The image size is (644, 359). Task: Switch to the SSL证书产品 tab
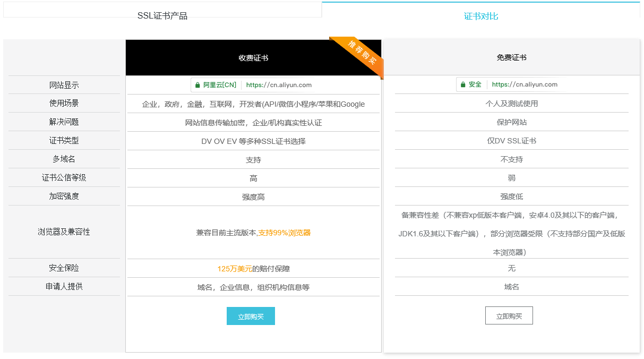pyautogui.click(x=162, y=16)
